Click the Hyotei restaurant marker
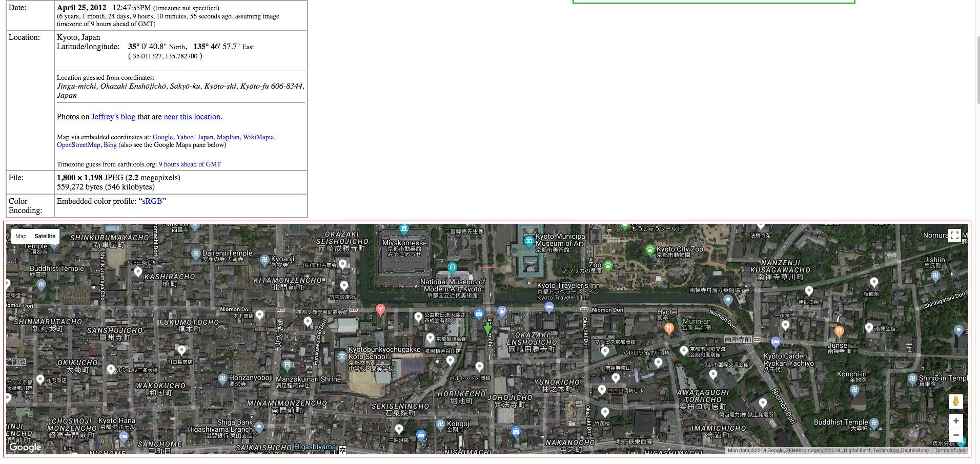The height and width of the screenshot is (464, 980). coord(668,328)
